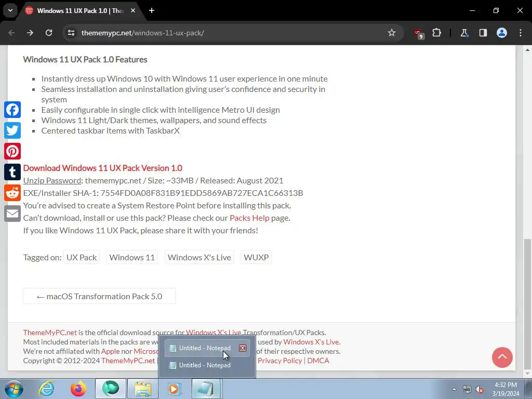Open Windows Media Player in taskbar

pos(175,389)
